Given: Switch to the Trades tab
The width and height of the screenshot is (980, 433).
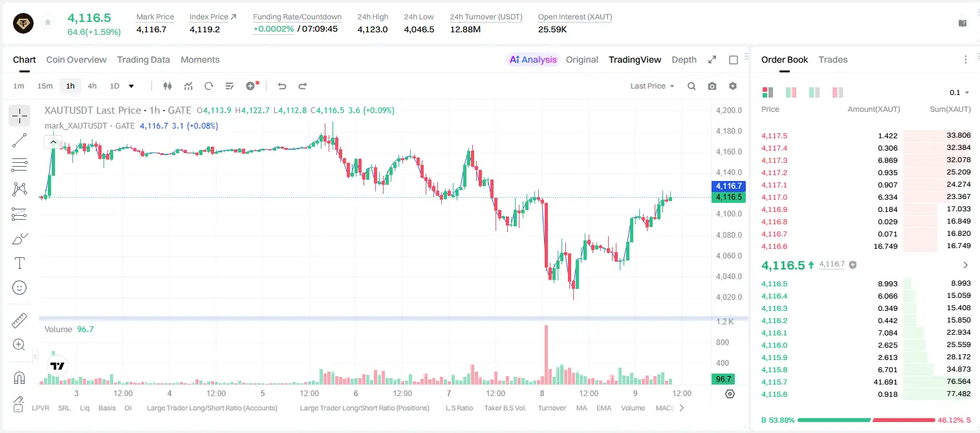Looking at the screenshot, I should pyautogui.click(x=833, y=59).
